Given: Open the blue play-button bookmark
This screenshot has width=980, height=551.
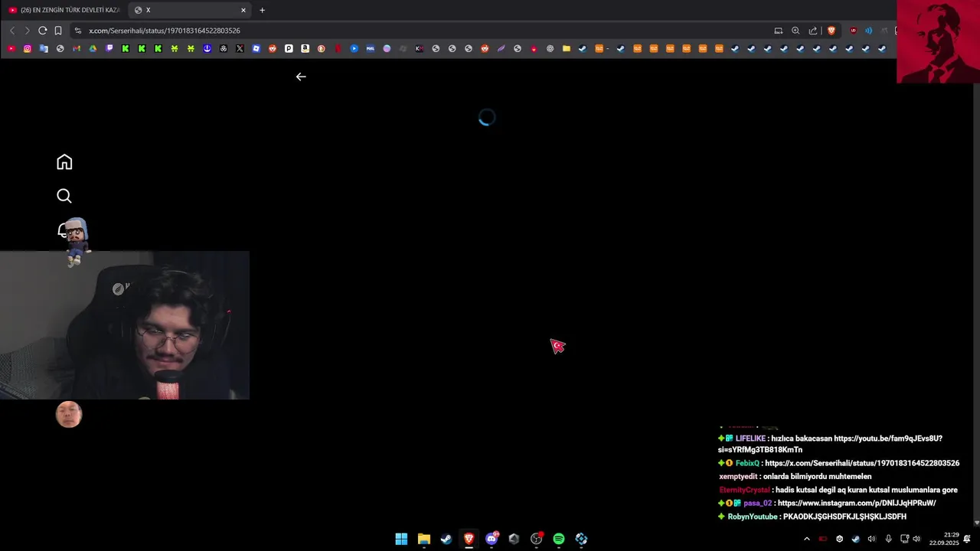Looking at the screenshot, I should tap(354, 48).
